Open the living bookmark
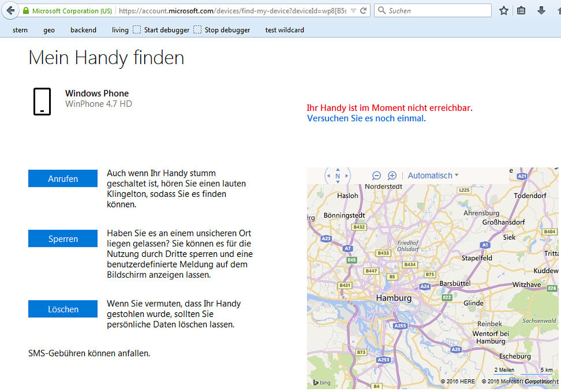Screen dimensions: 561x392 click(x=120, y=30)
